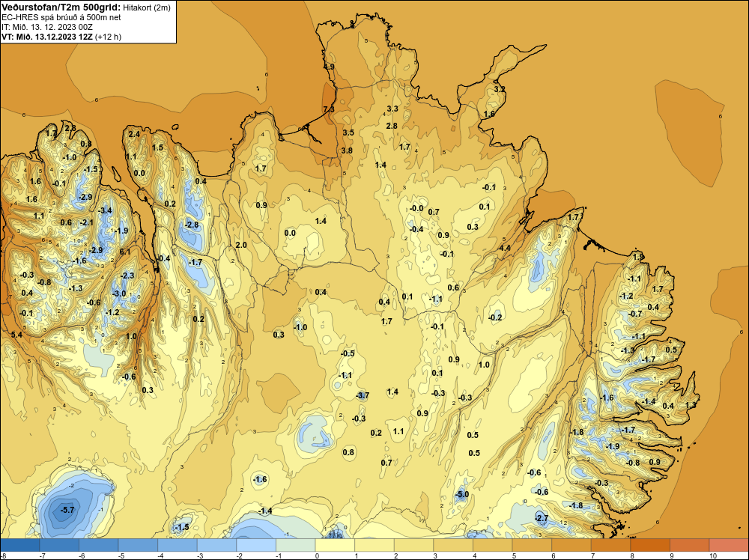Image resolution: width=749 pixels, height=560 pixels.
Task: Click the -2.7 temperature reading
Action: (x=542, y=518)
